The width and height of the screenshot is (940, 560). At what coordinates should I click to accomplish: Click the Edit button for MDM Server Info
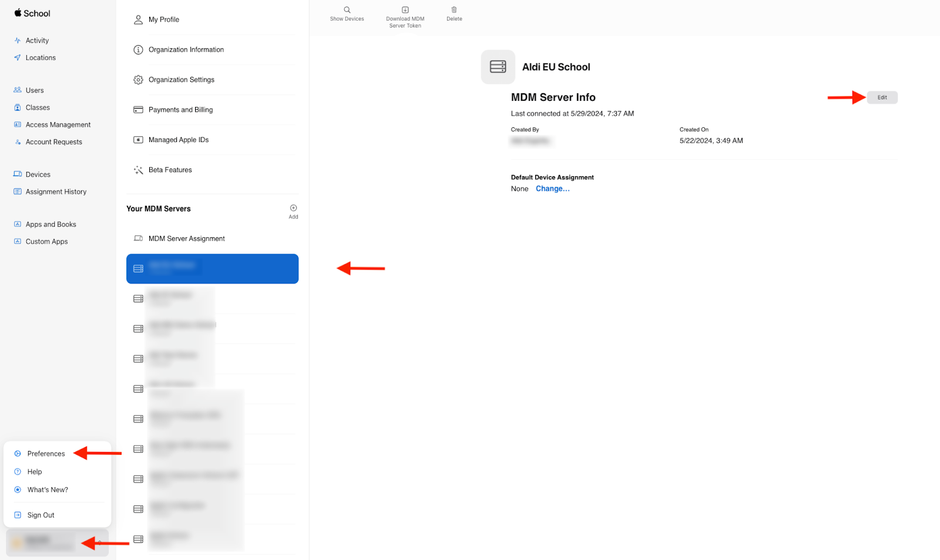882,97
